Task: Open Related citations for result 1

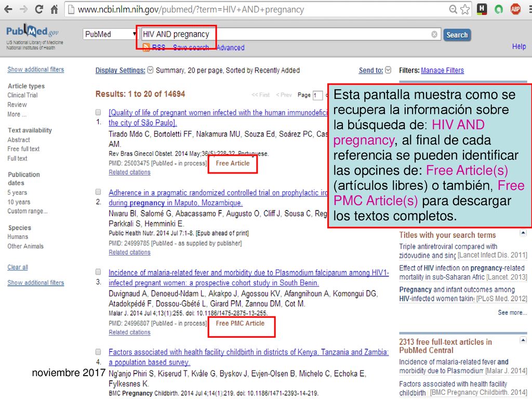Action: [x=129, y=172]
